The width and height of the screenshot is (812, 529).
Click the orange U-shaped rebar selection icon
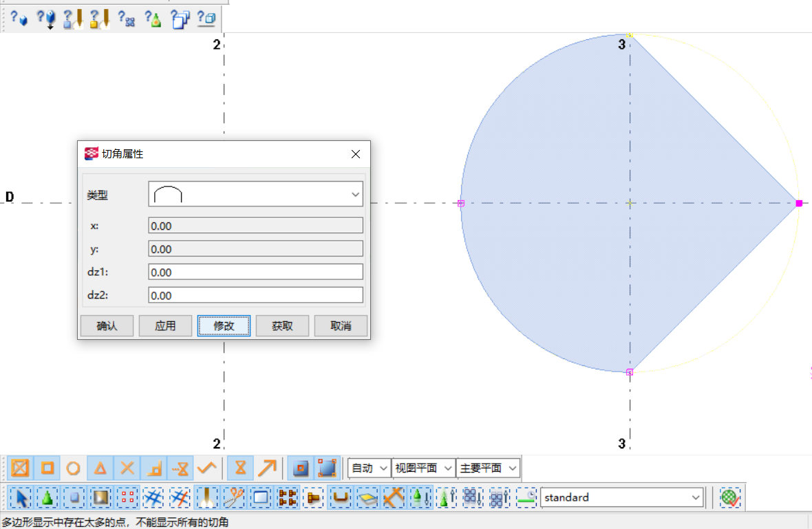coord(341,497)
